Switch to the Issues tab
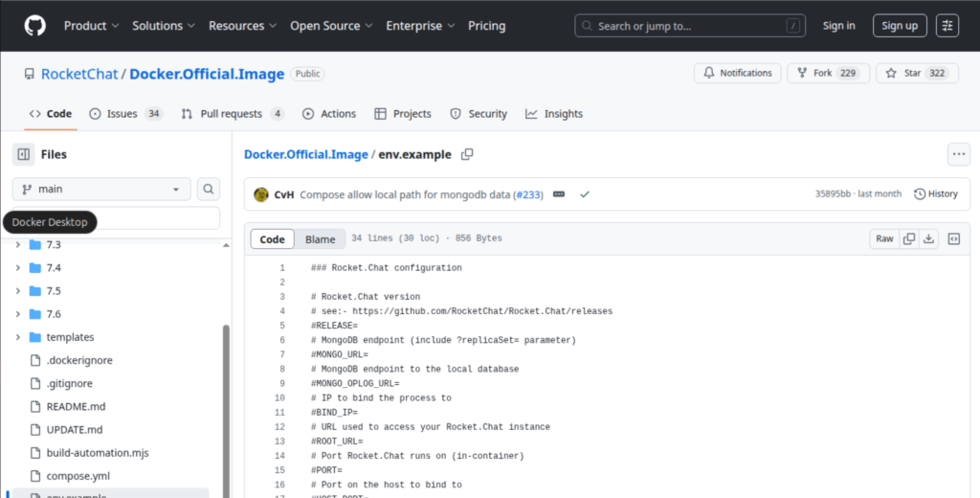Image resolution: width=980 pixels, height=498 pixels. [x=126, y=114]
